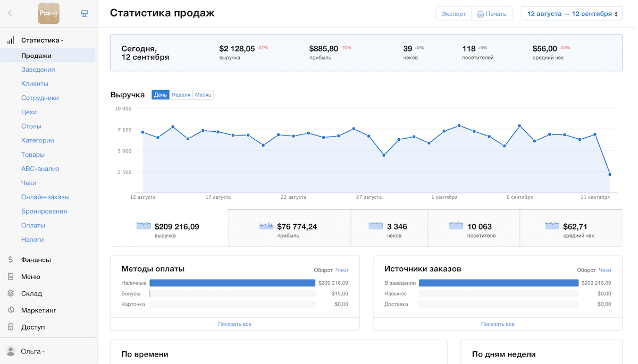Click today's revenue value $2 128,05

tap(237, 48)
